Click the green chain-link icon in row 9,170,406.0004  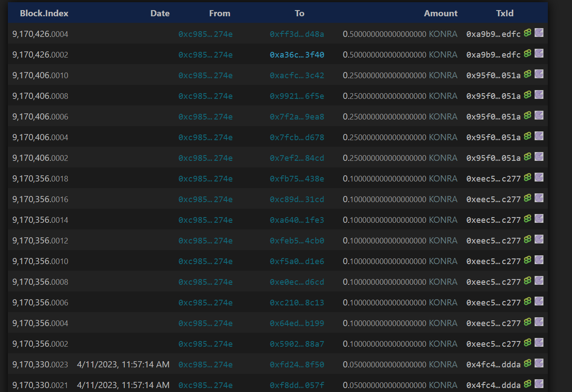coord(528,136)
